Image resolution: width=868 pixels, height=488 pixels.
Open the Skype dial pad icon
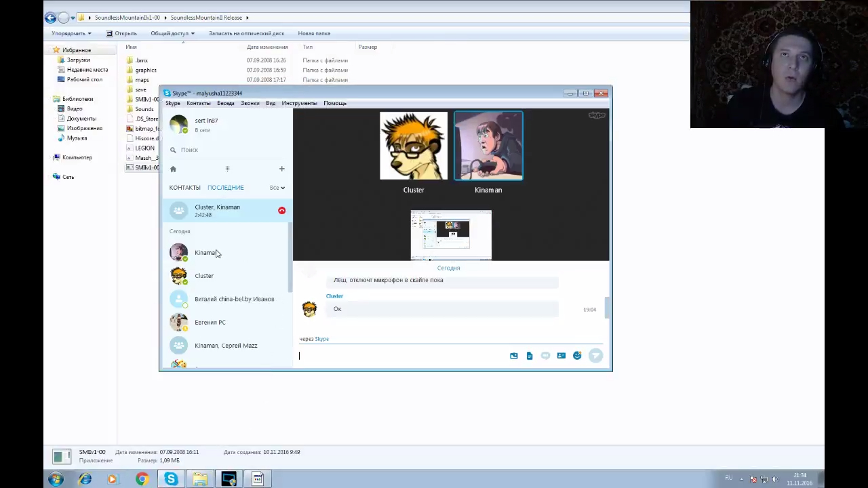[227, 169]
